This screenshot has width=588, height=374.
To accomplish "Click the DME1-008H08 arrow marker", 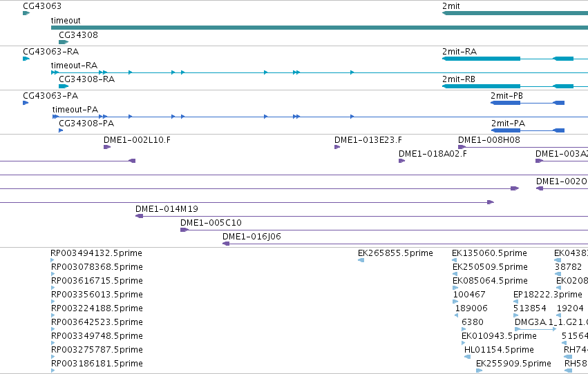I will (x=462, y=147).
